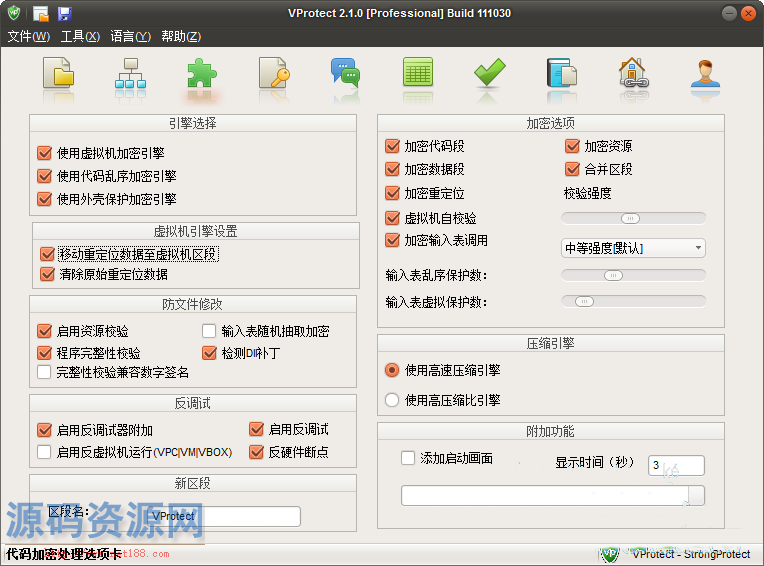Uncheck 使用虚拟机加密引擎 checkbox
This screenshot has width=764, height=566.
(x=44, y=153)
